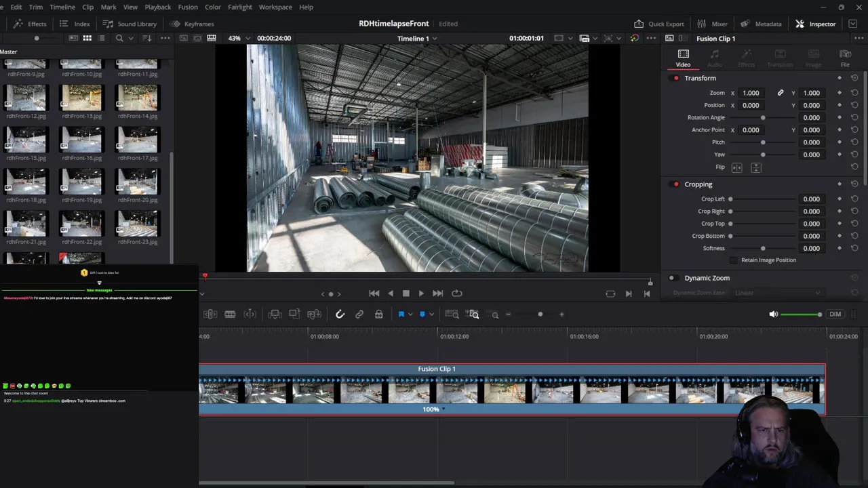Viewport: 868px width, 488px height.
Task: Click the blue flag marker icon
Action: tap(401, 314)
